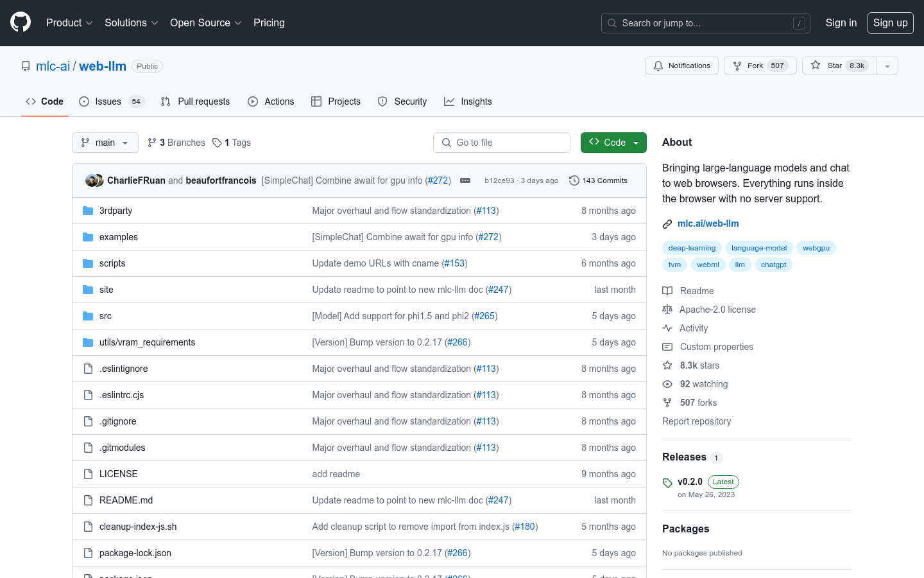Click the package-lock.json file icon

[88, 553]
